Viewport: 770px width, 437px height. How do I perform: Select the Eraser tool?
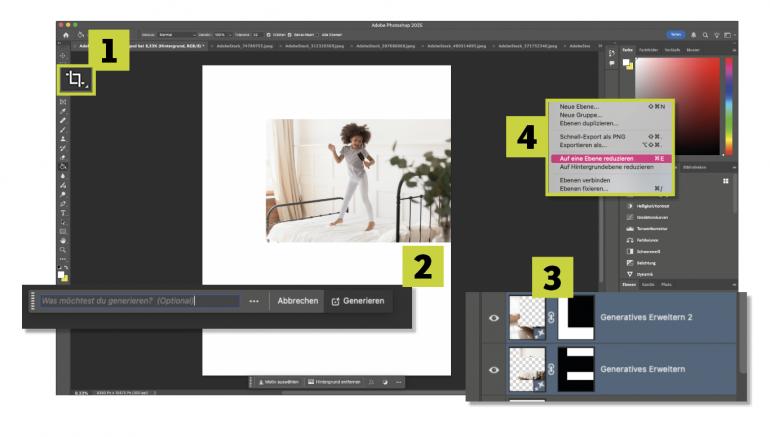click(63, 158)
